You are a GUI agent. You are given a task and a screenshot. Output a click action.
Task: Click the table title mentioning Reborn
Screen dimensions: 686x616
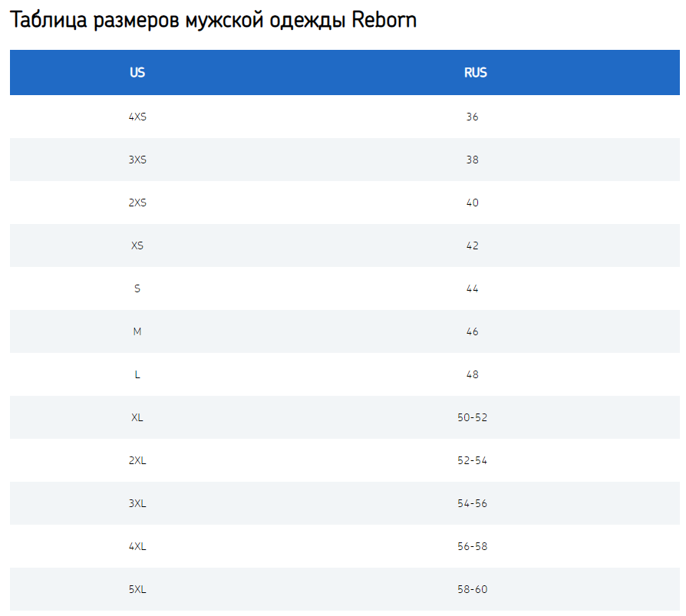coord(213,20)
